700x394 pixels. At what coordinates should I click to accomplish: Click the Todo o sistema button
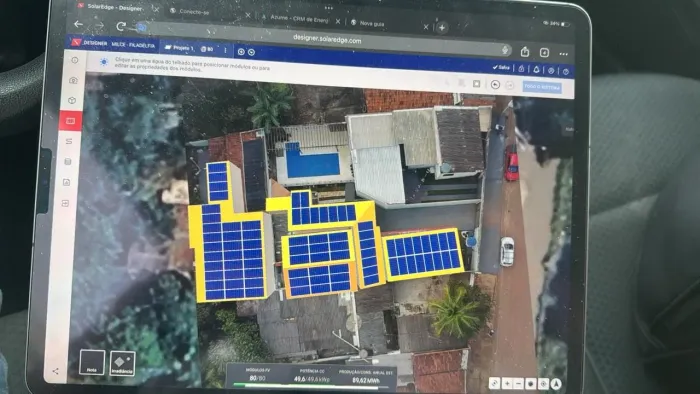click(542, 87)
